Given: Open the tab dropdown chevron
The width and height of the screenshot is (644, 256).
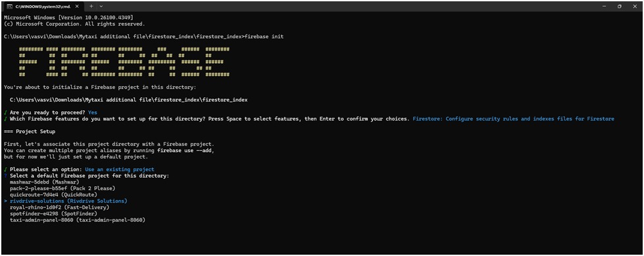Looking at the screenshot, I should pos(101,6).
